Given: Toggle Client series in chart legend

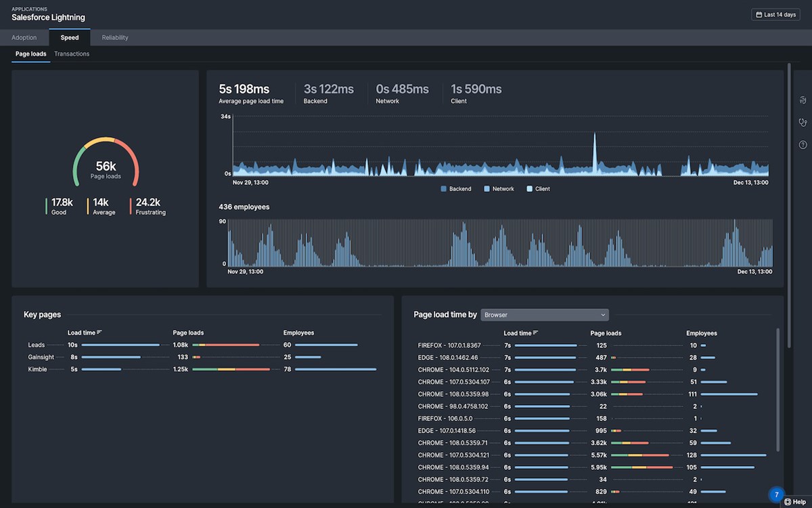Looking at the screenshot, I should tap(539, 189).
